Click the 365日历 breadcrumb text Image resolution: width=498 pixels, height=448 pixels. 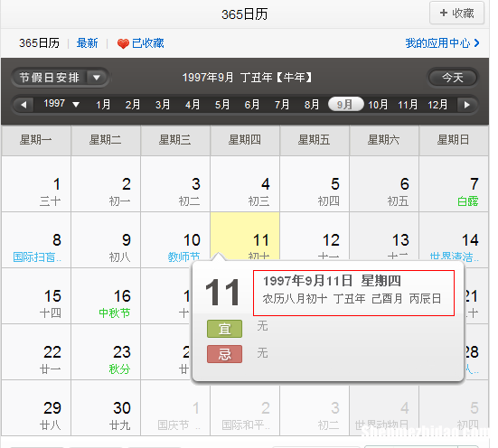pos(39,43)
